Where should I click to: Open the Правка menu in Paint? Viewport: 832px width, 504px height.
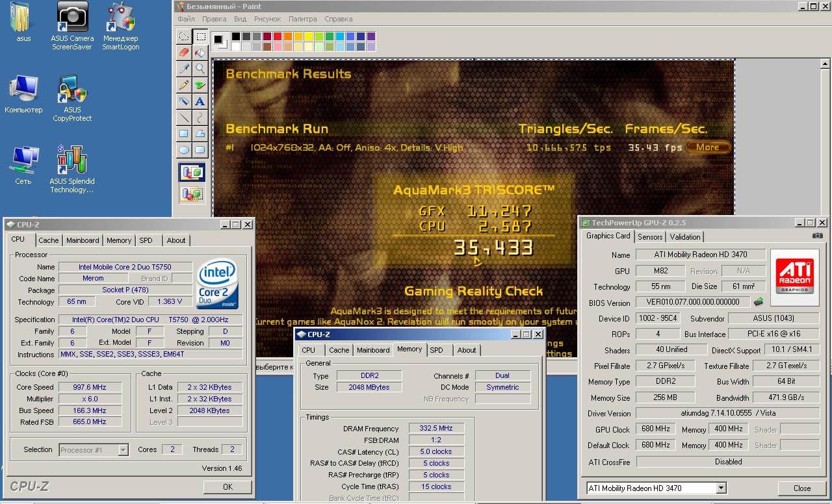pyautogui.click(x=214, y=19)
